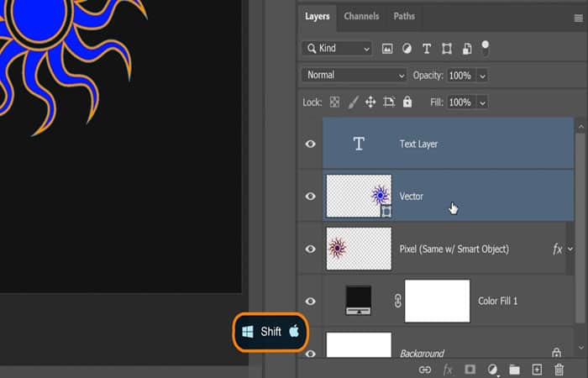Filter layers by adjustment layers icon

click(x=407, y=49)
